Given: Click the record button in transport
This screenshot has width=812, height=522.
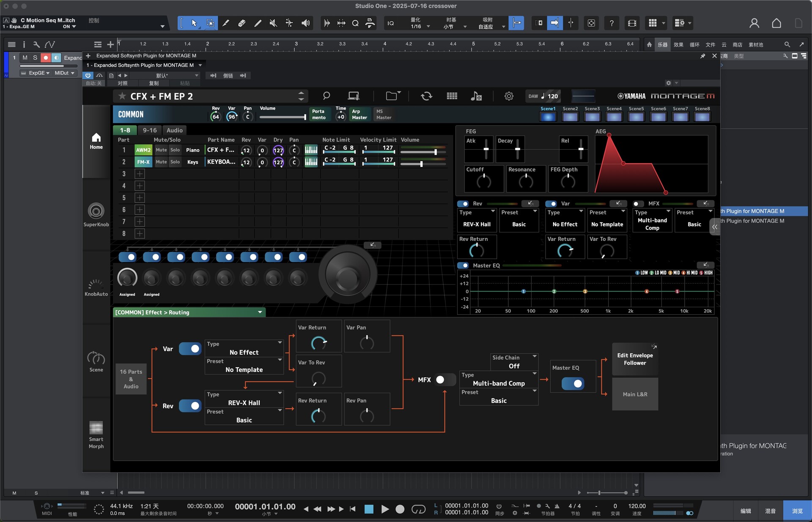Looking at the screenshot, I should [400, 509].
